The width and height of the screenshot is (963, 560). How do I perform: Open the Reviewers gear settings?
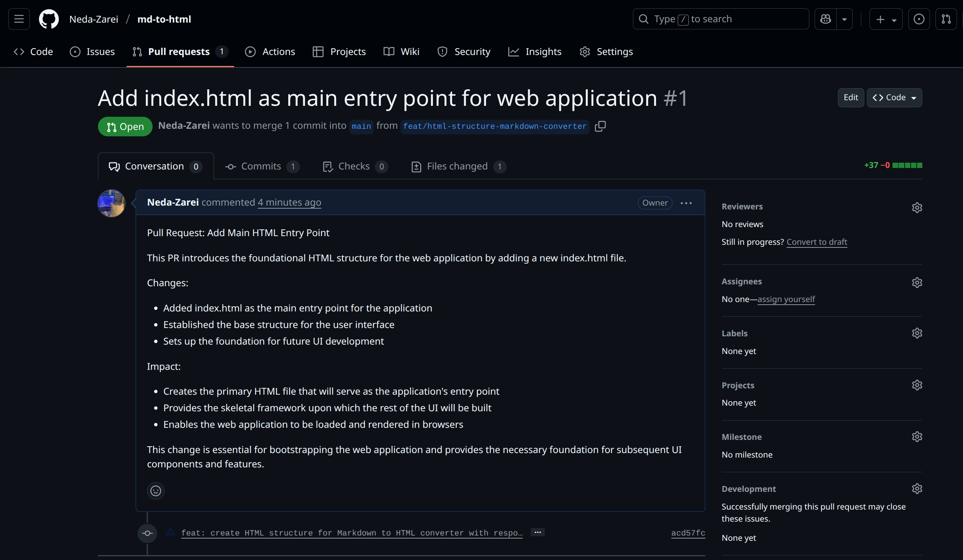pyautogui.click(x=917, y=208)
